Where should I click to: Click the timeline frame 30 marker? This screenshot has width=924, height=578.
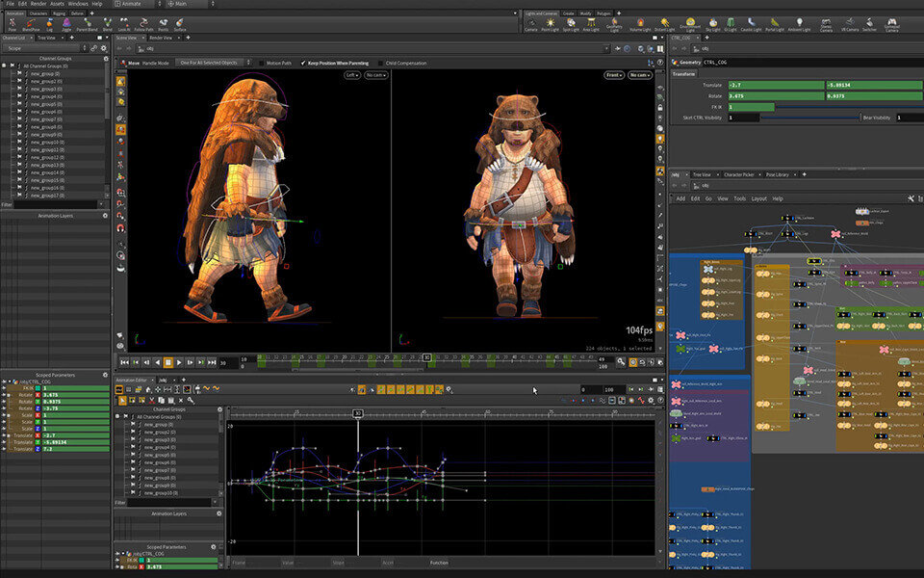click(427, 357)
